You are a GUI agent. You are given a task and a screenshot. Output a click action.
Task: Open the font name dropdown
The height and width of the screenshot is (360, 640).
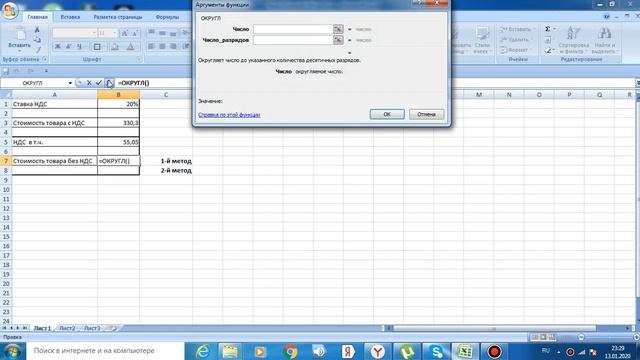tap(94, 33)
